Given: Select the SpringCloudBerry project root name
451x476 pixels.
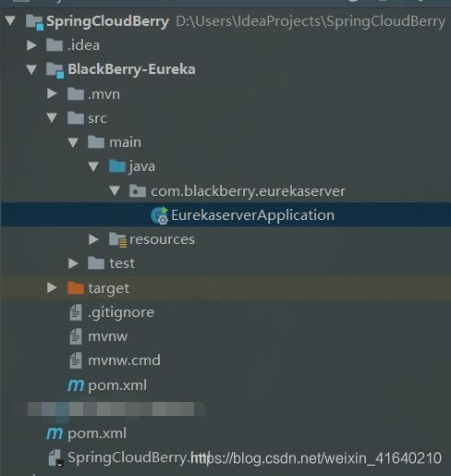Looking at the screenshot, I should click(x=108, y=21).
